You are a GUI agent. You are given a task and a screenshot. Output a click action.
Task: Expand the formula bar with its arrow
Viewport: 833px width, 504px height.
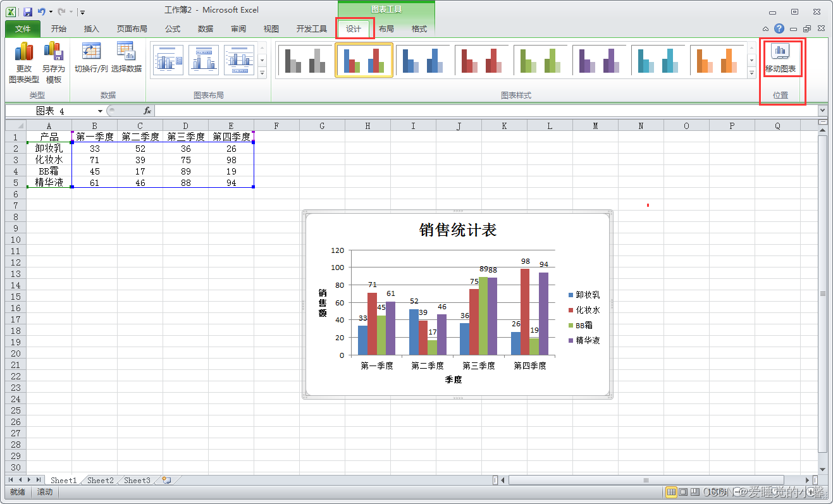822,111
